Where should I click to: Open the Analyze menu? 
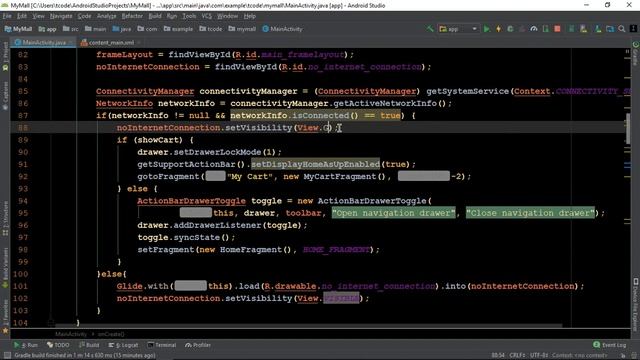click(107, 16)
